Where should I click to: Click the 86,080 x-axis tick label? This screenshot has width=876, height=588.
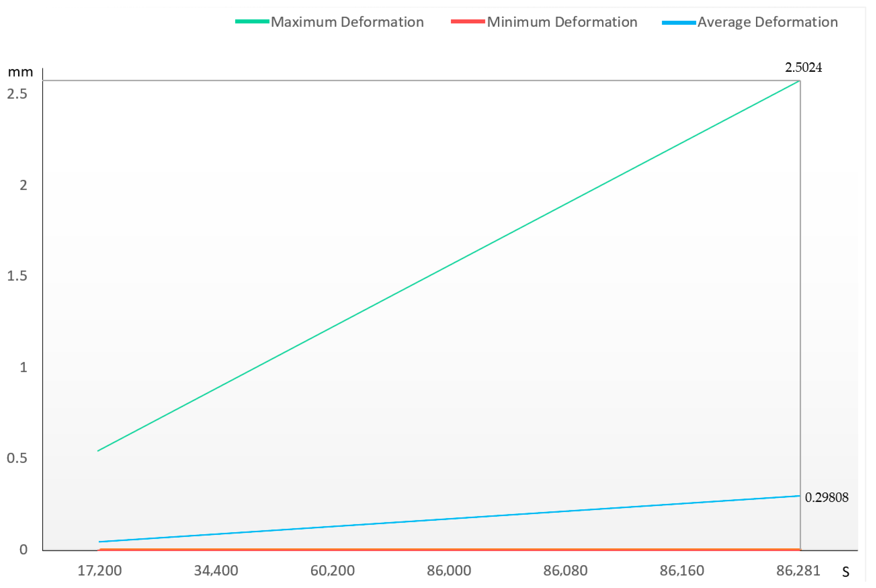point(565,571)
